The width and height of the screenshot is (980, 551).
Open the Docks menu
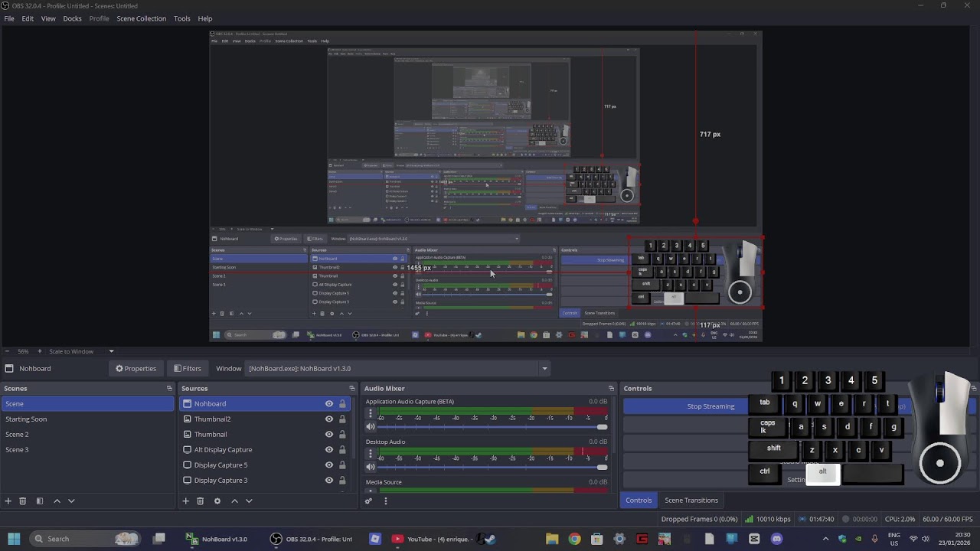point(72,18)
